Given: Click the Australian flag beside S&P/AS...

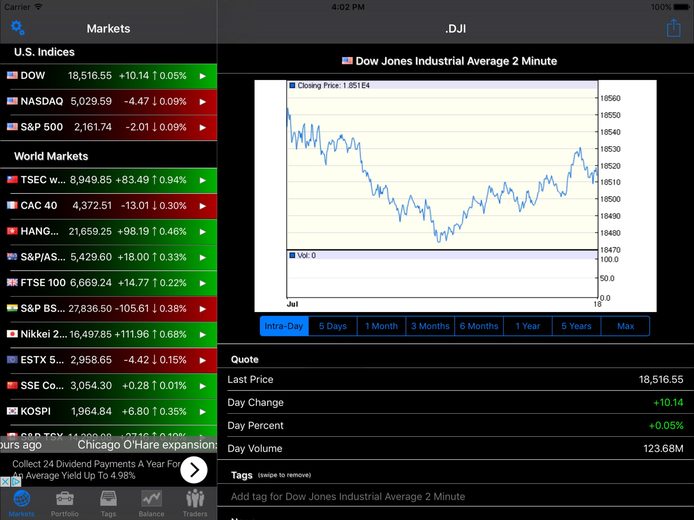Looking at the screenshot, I should click(x=12, y=257).
